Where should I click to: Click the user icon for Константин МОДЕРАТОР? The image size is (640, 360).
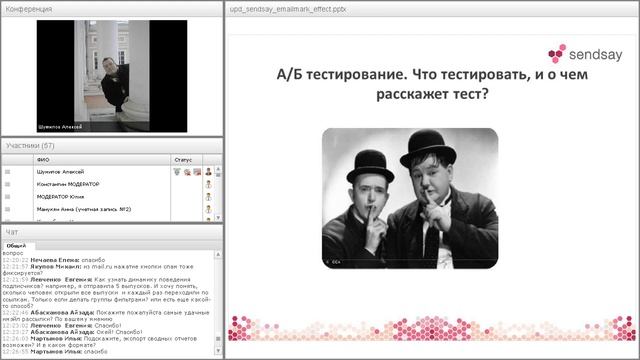pyautogui.click(x=208, y=184)
